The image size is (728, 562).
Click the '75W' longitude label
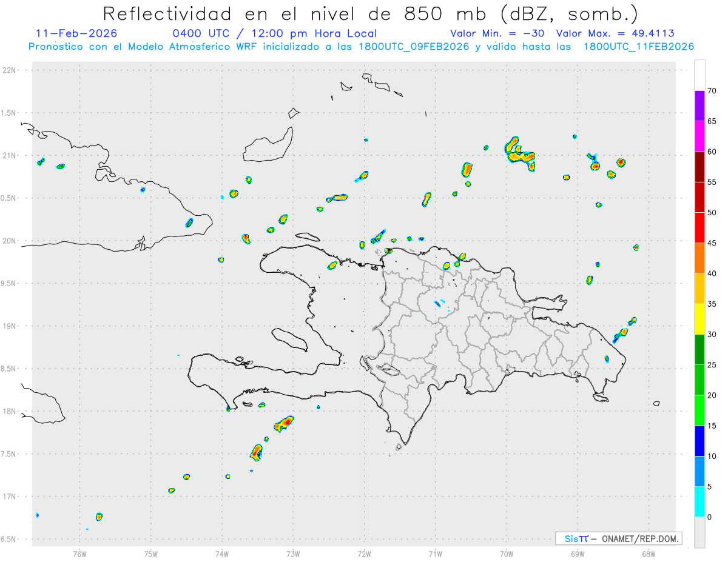pos(150,554)
